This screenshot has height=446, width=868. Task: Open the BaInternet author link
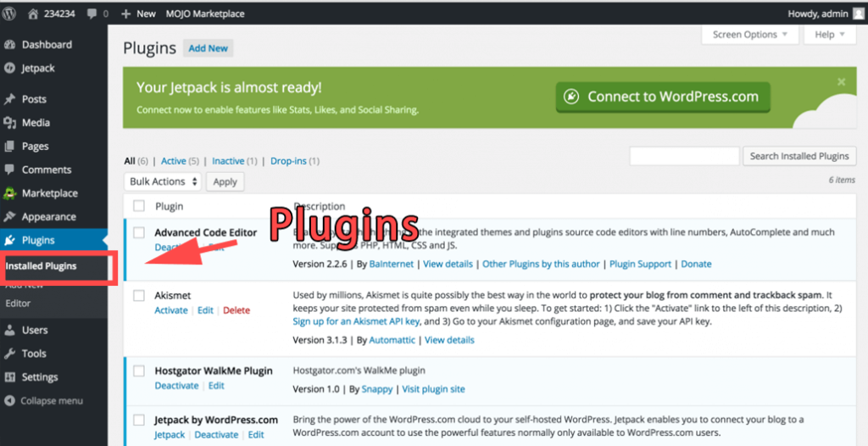[x=392, y=265]
